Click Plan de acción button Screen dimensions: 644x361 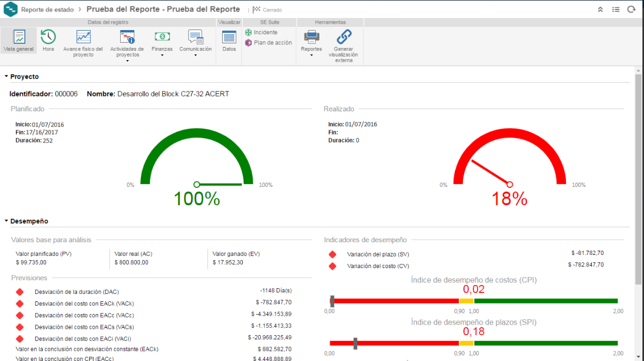268,43
